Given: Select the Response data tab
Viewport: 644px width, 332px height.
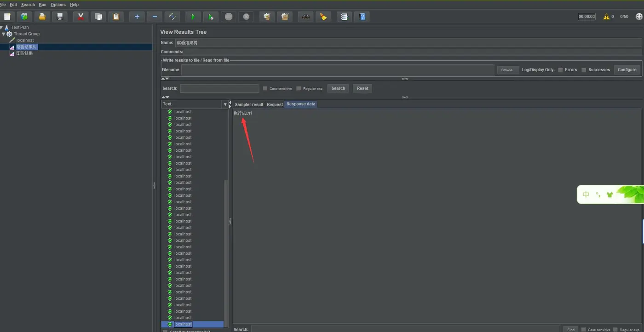Looking at the screenshot, I should 301,104.
